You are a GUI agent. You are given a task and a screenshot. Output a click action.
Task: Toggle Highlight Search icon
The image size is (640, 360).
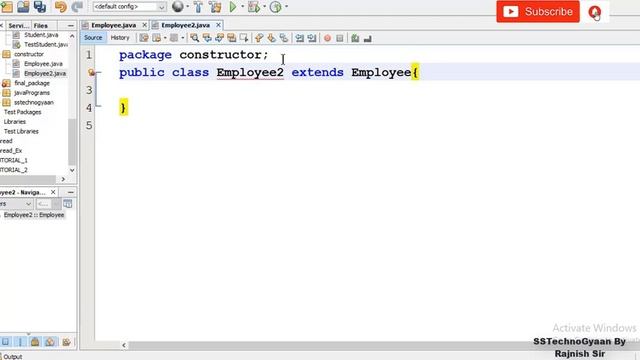232,38
